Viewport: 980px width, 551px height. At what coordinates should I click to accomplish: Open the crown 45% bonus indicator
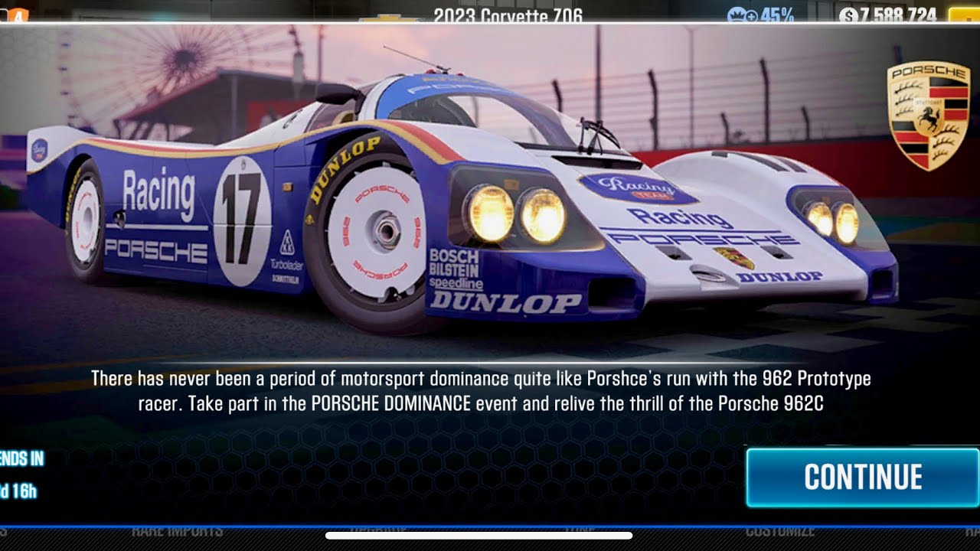760,15
